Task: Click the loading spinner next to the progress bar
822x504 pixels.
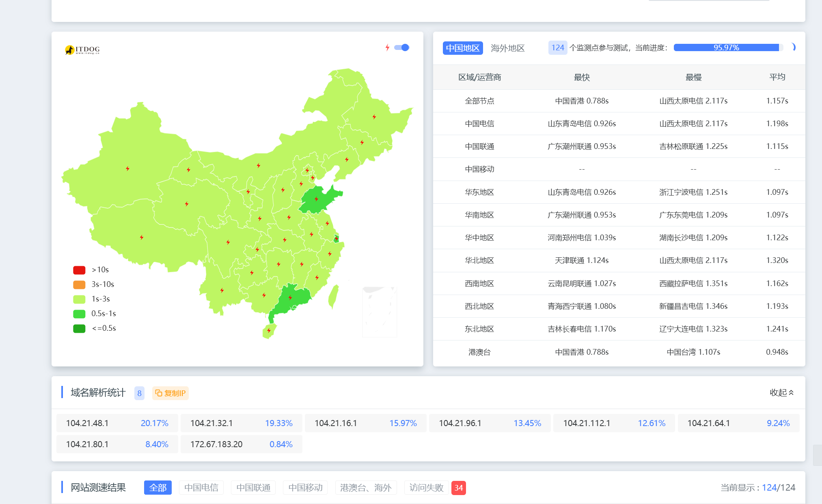Action: tap(793, 47)
